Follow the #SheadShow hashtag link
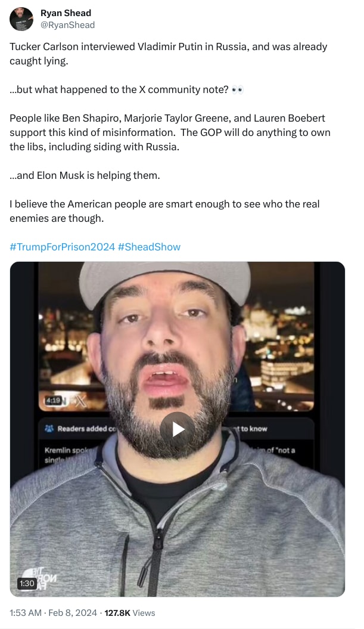364x629 pixels. [x=150, y=247]
